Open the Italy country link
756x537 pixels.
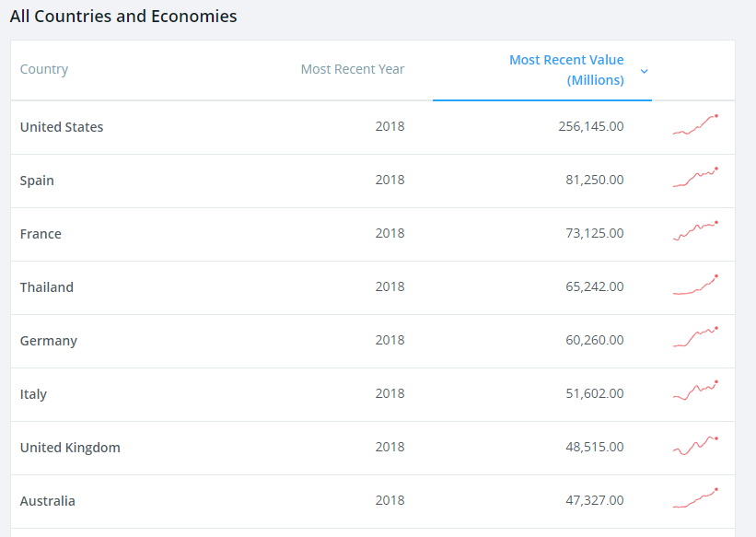pyautogui.click(x=33, y=394)
